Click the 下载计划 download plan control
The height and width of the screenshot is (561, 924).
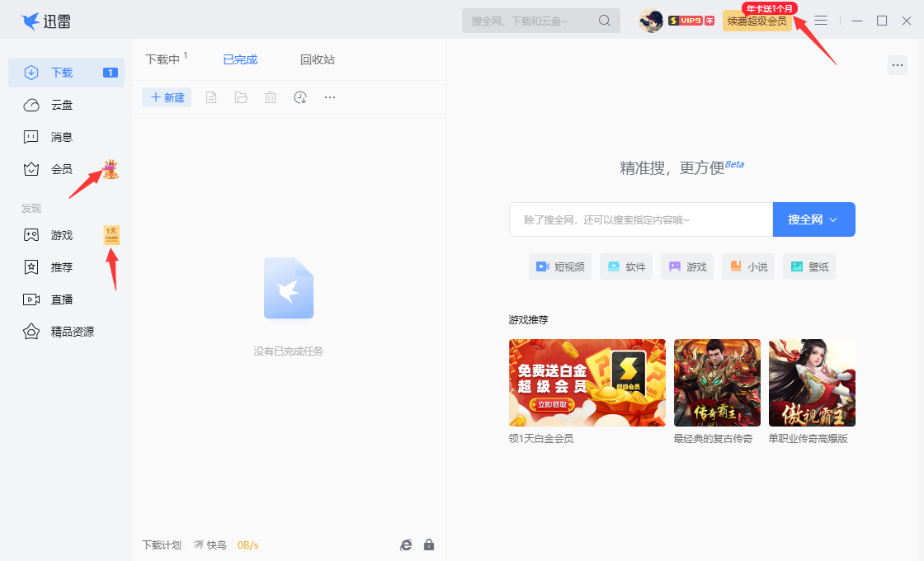point(161,544)
